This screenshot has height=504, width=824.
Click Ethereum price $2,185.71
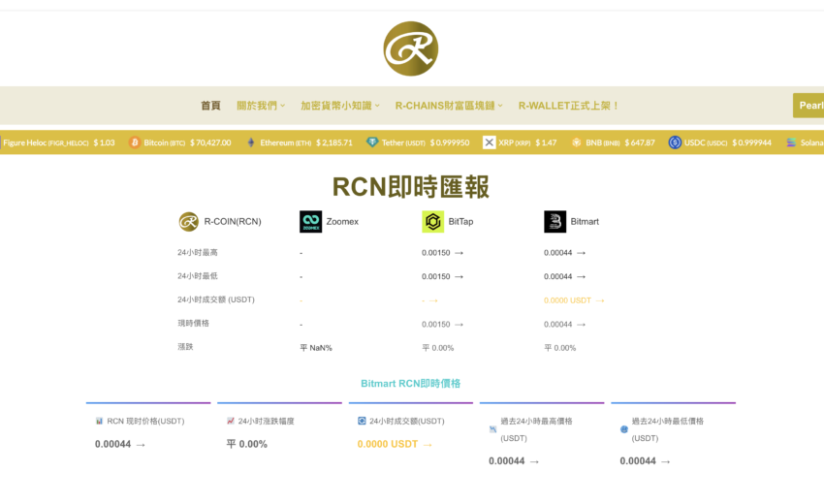pyautogui.click(x=334, y=142)
